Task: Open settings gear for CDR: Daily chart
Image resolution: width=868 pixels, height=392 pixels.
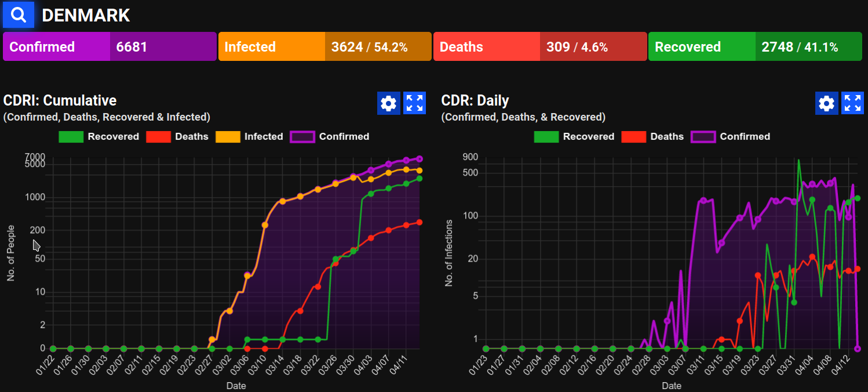Action: click(826, 103)
